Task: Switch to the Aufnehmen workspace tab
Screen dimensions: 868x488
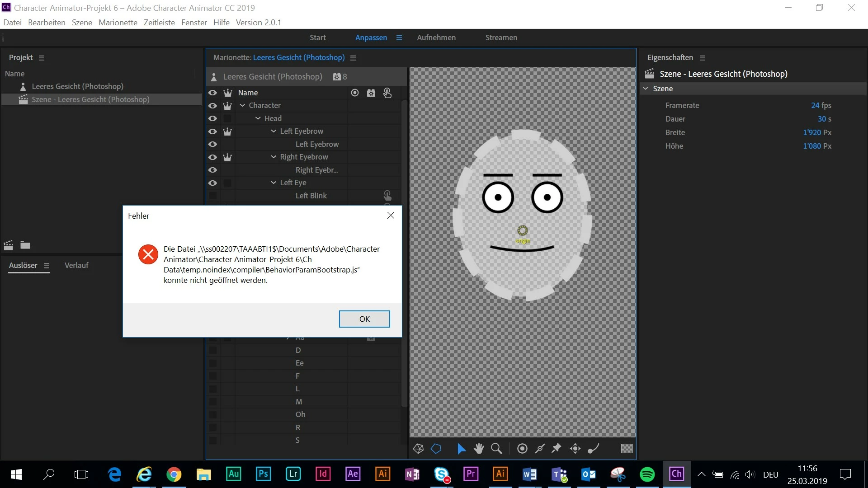Action: point(436,38)
